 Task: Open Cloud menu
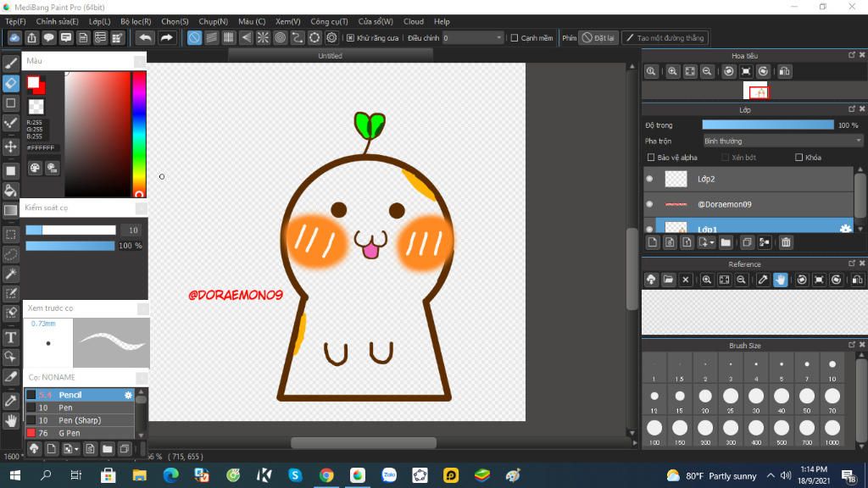click(414, 21)
